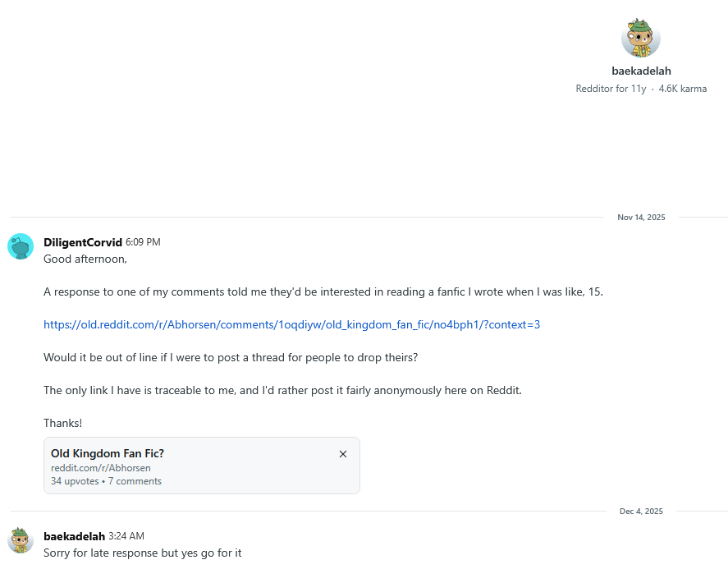Click reddit.com/r/Abhorsen in the preview card
728x569 pixels.
point(101,468)
